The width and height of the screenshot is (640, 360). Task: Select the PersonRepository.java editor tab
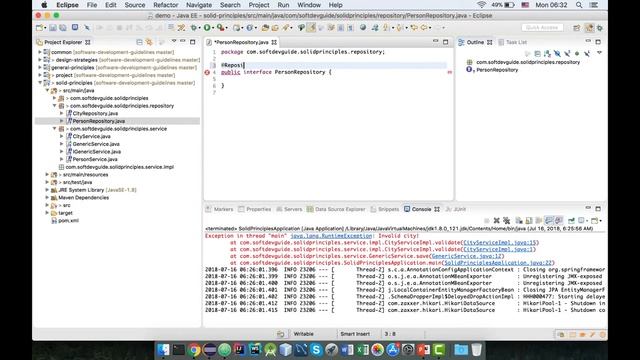241,42
